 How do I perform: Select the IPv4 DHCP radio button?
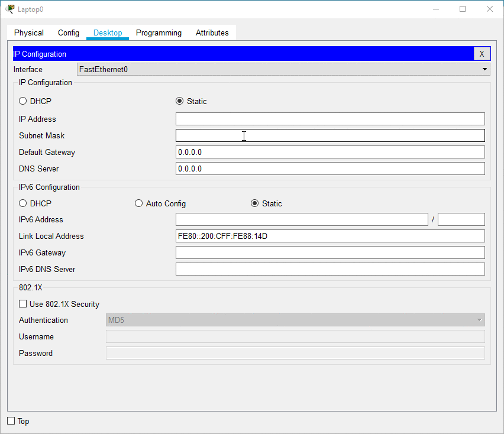point(23,101)
